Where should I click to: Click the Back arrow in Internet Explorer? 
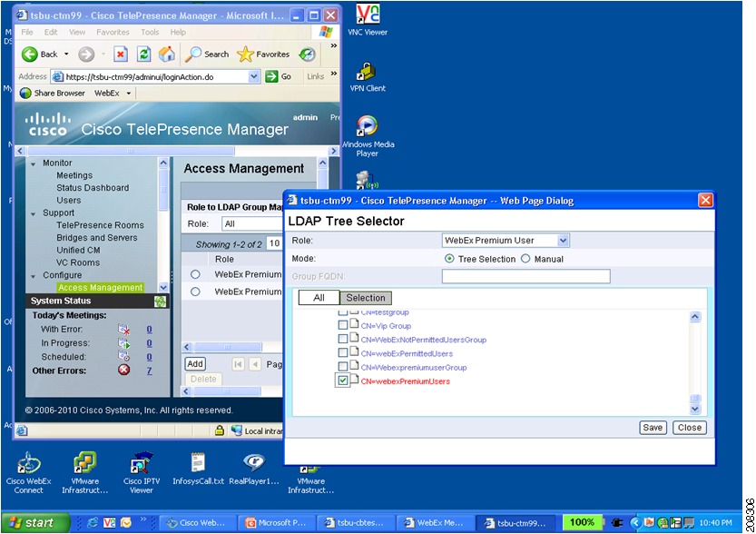(29, 54)
